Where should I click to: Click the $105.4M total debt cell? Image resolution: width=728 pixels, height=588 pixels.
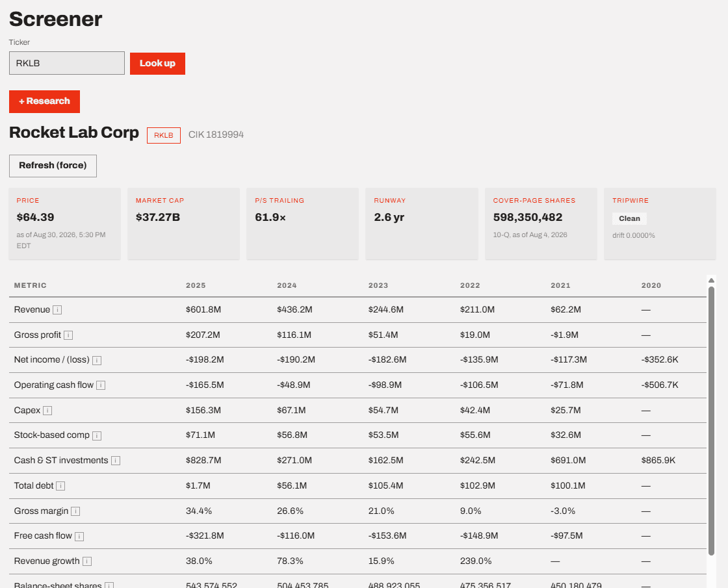(x=386, y=486)
